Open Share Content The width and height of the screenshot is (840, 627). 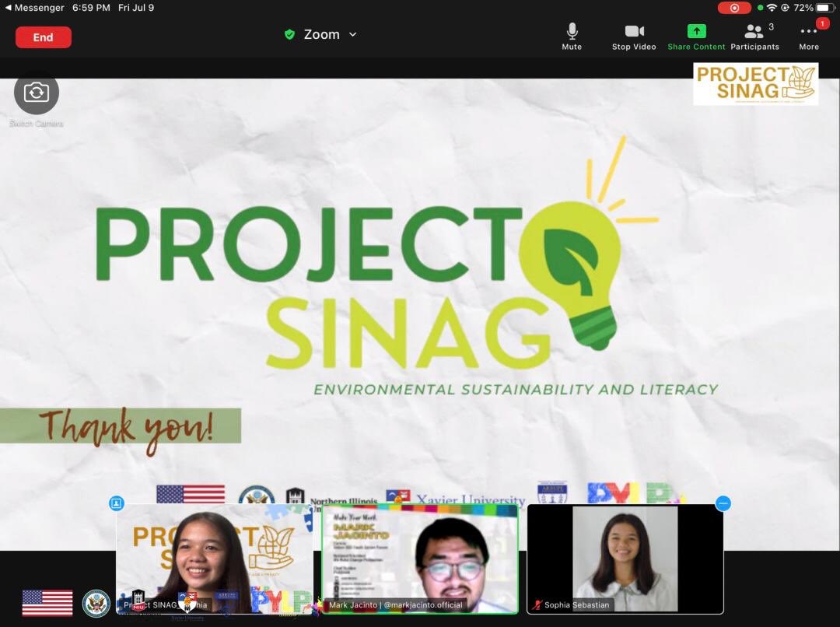(695, 35)
